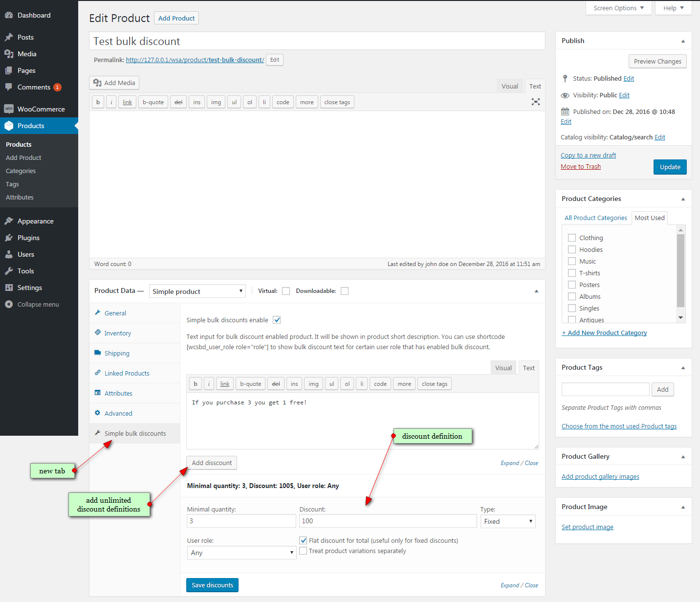Image resolution: width=700 pixels, height=602 pixels.
Task: Open the Help dropdown
Action: [674, 8]
